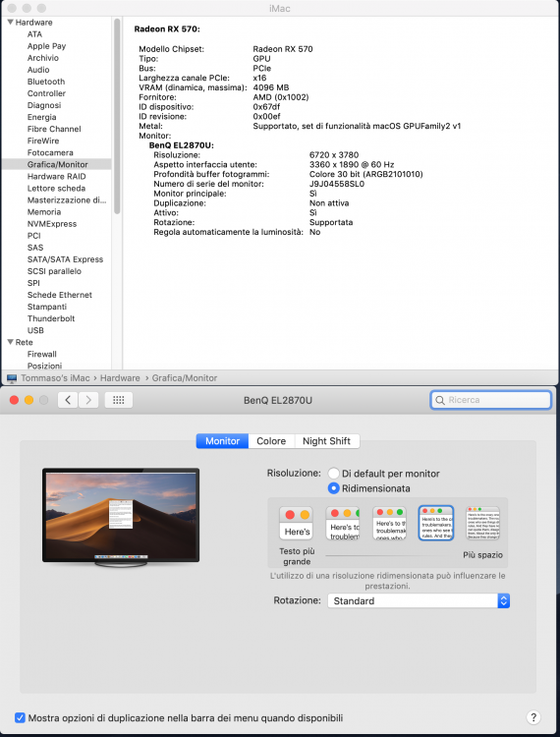This screenshot has height=737, width=560.
Task: Select Energia in the sidebar
Action: [x=42, y=117]
